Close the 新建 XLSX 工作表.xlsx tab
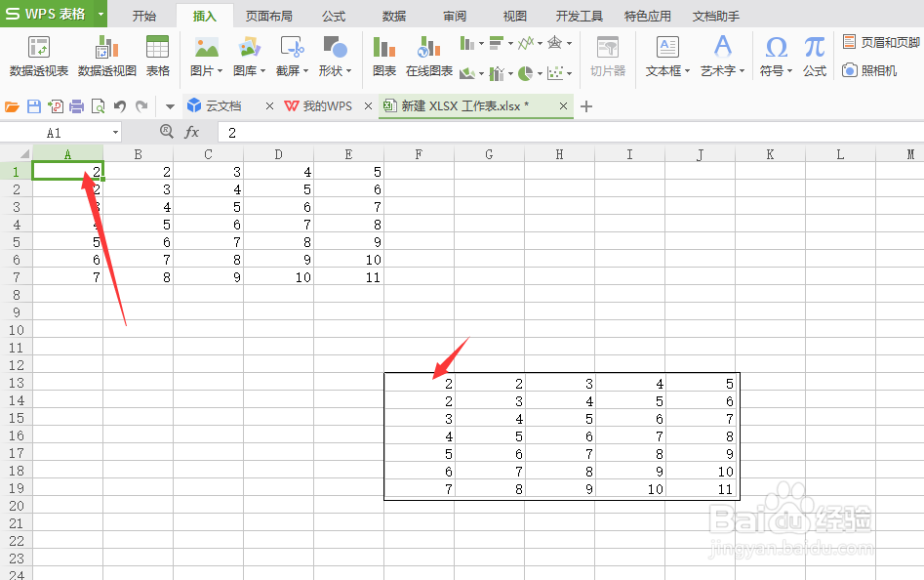The image size is (924, 580). click(x=563, y=106)
